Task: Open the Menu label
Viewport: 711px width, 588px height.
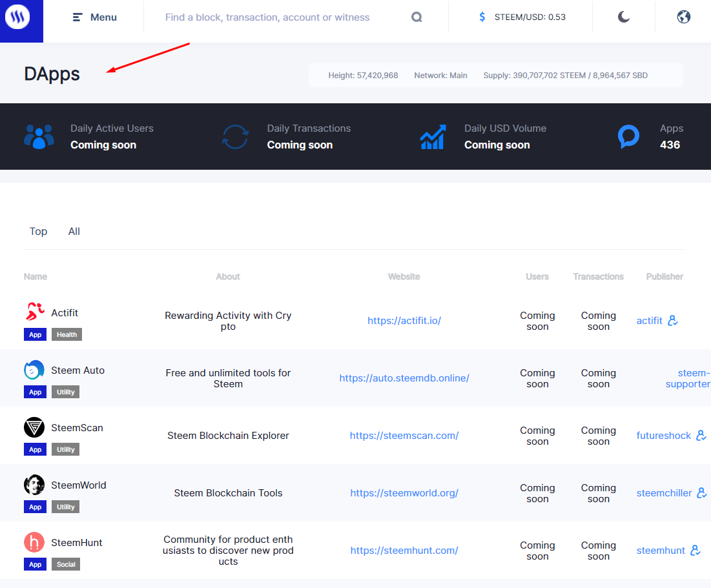Action: pos(103,17)
